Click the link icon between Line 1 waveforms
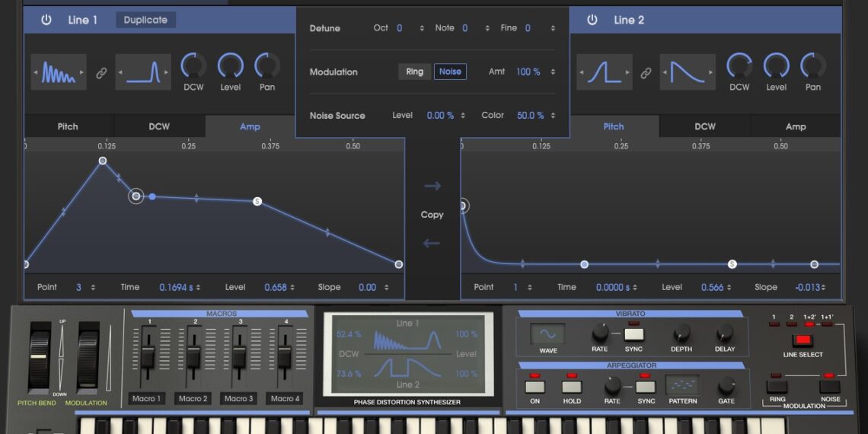 pos(101,73)
